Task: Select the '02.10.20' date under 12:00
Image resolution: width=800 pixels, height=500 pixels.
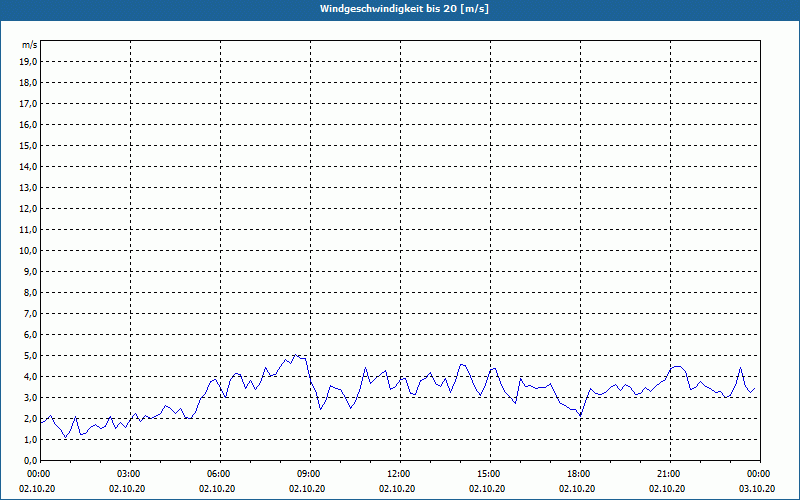Action: (x=397, y=489)
